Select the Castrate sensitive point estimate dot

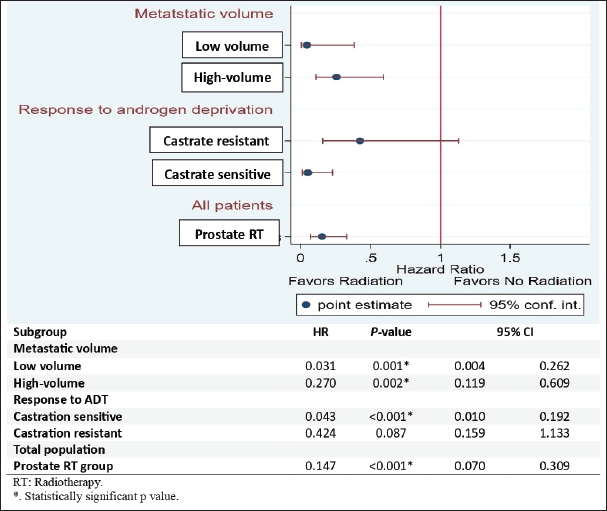tap(307, 173)
